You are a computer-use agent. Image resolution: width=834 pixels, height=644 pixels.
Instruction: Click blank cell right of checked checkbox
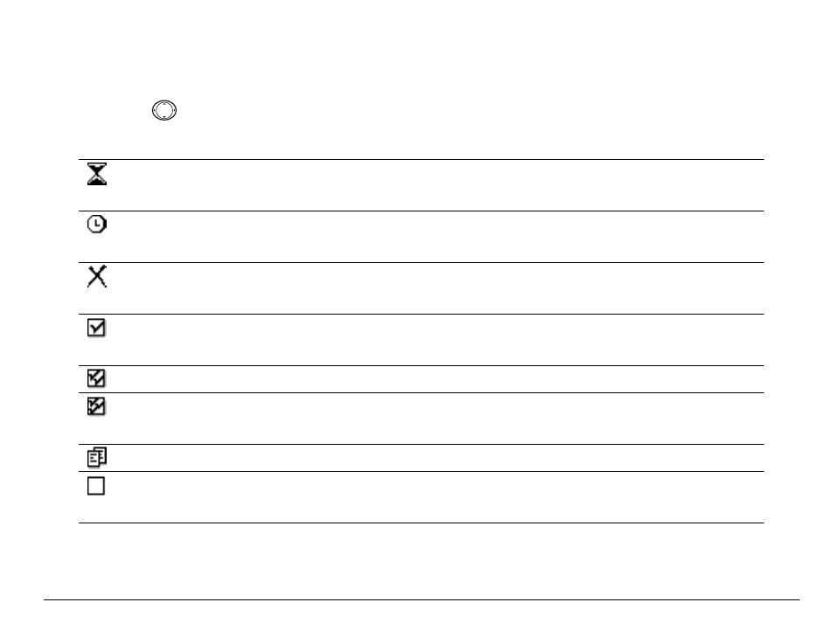coord(436,340)
